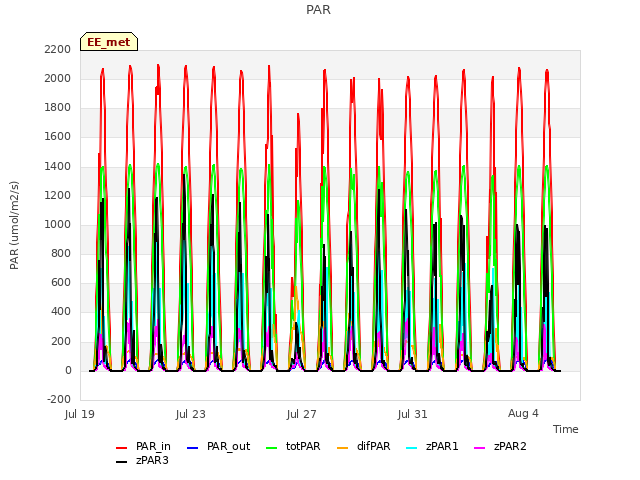640x480 pixels.
Task: Click the x-axis label Time
Action: 566,429
